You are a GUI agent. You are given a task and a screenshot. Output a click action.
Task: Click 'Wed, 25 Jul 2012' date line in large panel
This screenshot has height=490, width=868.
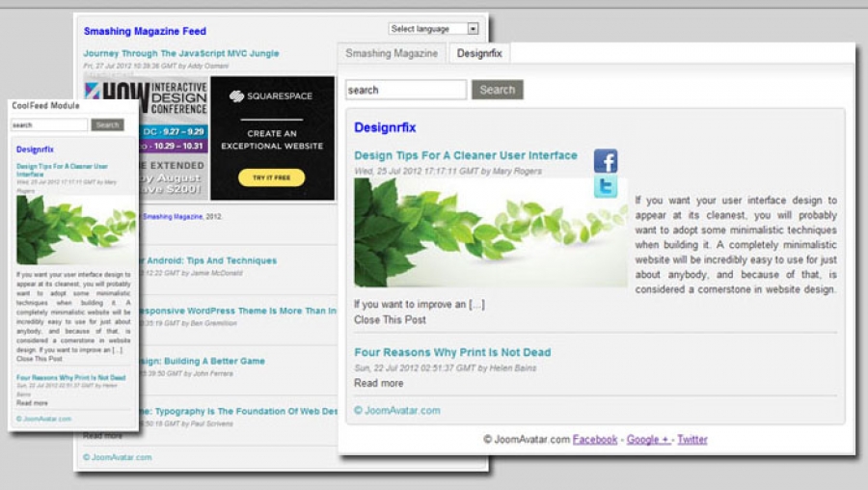coord(448,171)
